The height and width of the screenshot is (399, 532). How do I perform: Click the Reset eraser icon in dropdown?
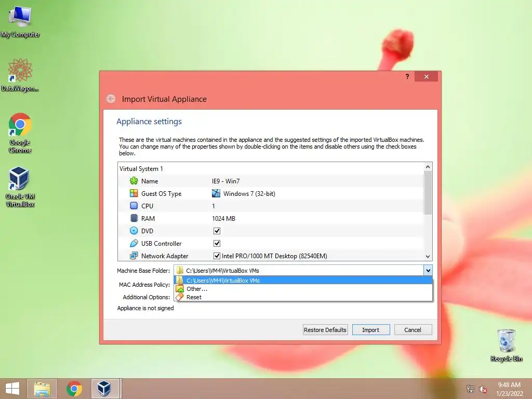[180, 297]
